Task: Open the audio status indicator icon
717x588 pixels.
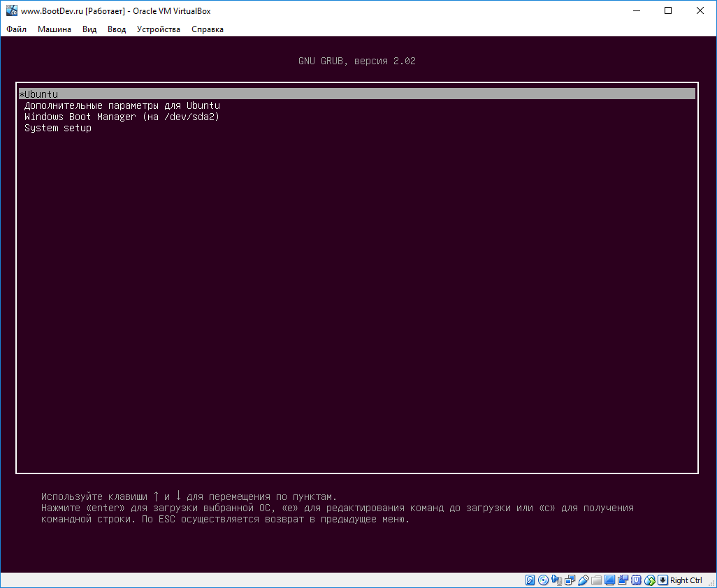Action: click(556, 580)
